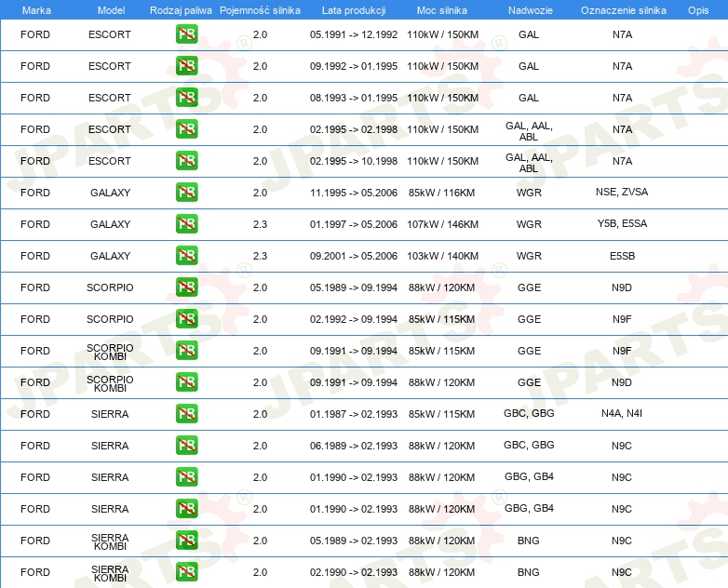Click the Lata produkcji column header

coord(354,10)
